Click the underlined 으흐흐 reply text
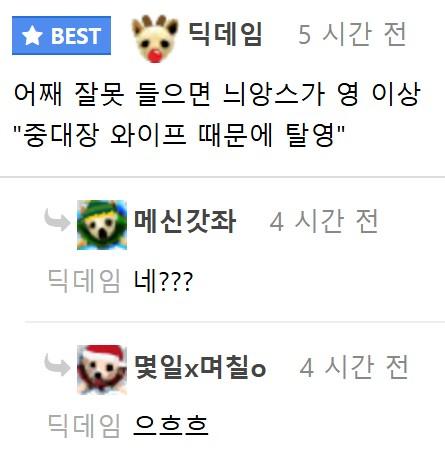 coord(171,425)
